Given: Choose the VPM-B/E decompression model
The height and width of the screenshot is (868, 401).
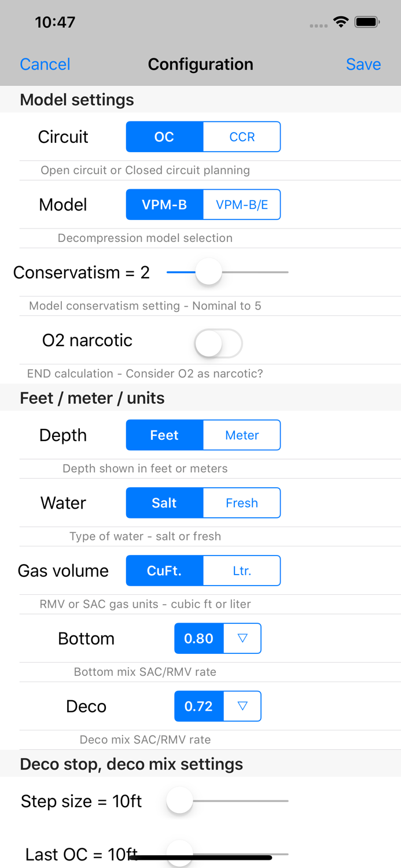Looking at the screenshot, I should coord(242,205).
